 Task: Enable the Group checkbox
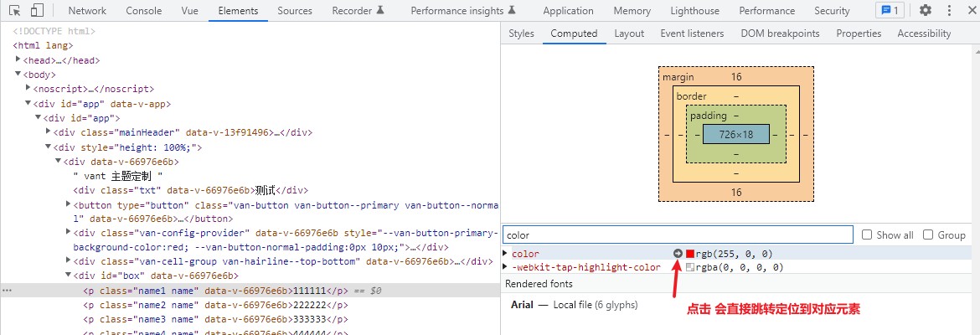click(x=928, y=235)
